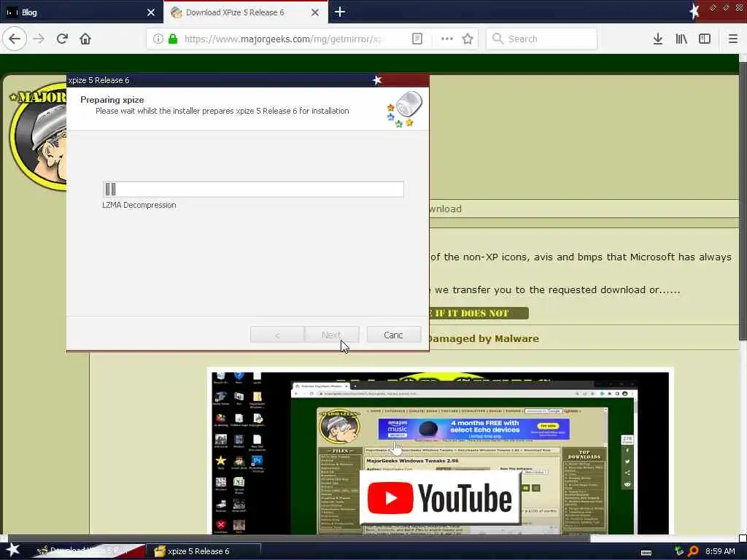The width and height of the screenshot is (747, 560).
Task: Go back with the browser back arrow
Action: pos(15,39)
